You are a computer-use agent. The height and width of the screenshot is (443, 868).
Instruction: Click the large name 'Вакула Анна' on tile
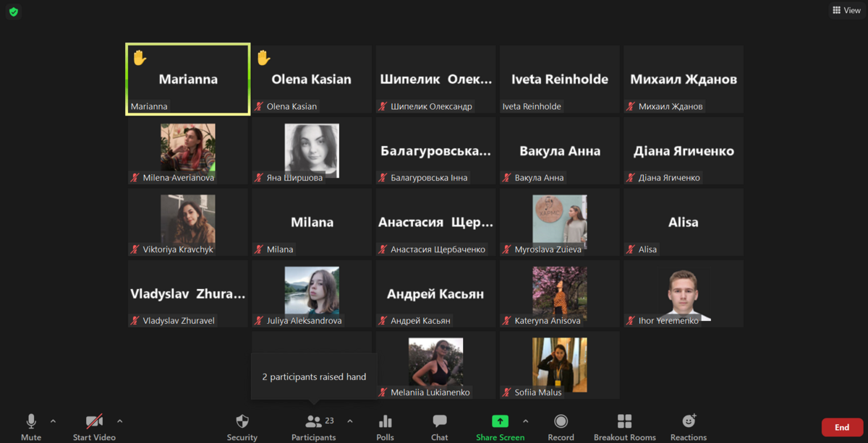point(560,151)
